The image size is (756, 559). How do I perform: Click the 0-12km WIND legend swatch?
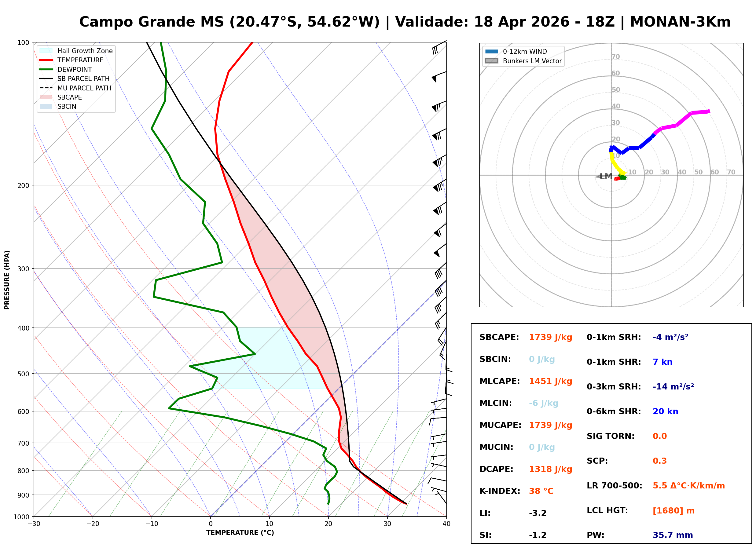coord(491,51)
